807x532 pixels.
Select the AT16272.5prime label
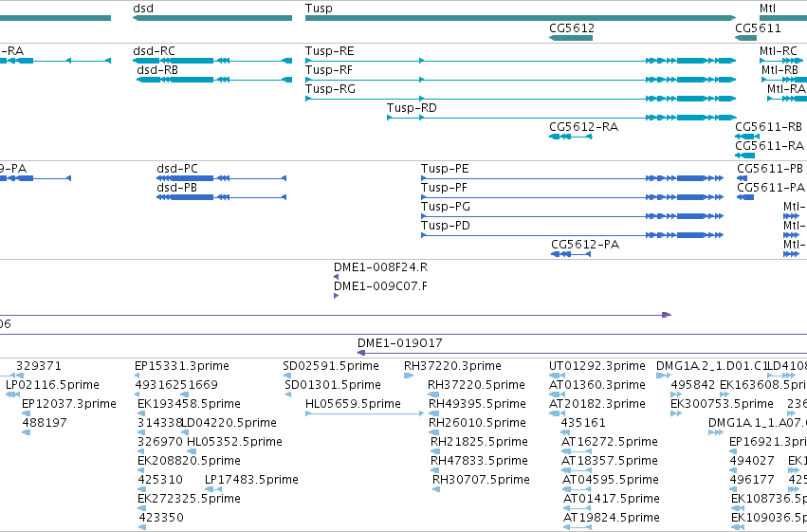click(610, 443)
